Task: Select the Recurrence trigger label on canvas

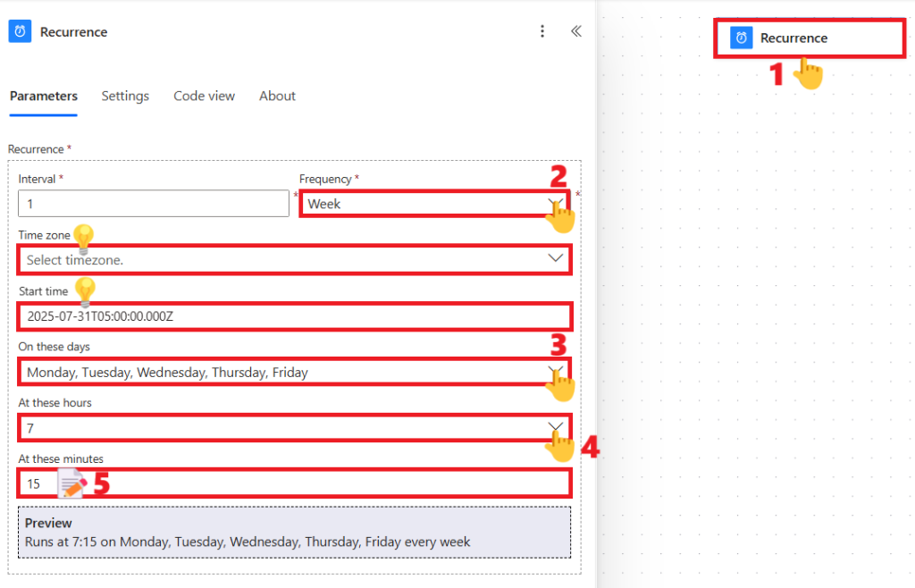Action: (793, 38)
